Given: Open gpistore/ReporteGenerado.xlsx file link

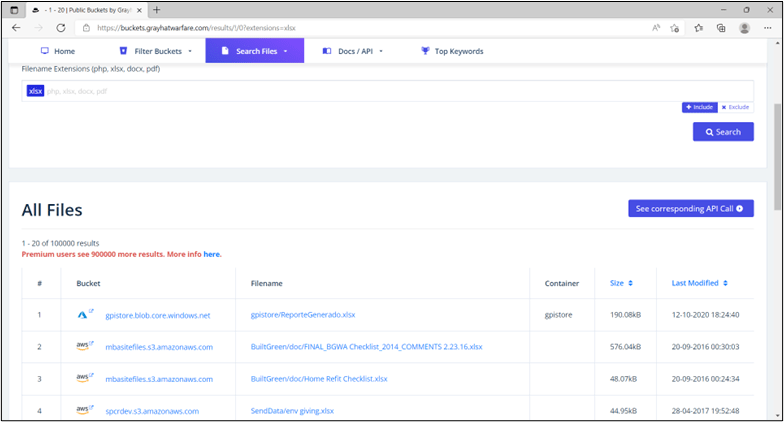Looking at the screenshot, I should 302,315.
